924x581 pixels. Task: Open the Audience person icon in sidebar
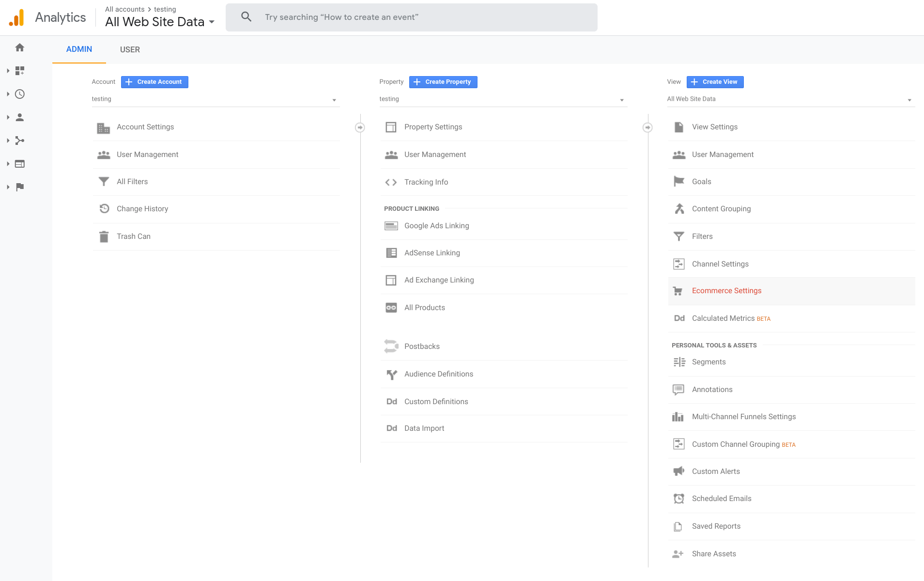point(20,117)
